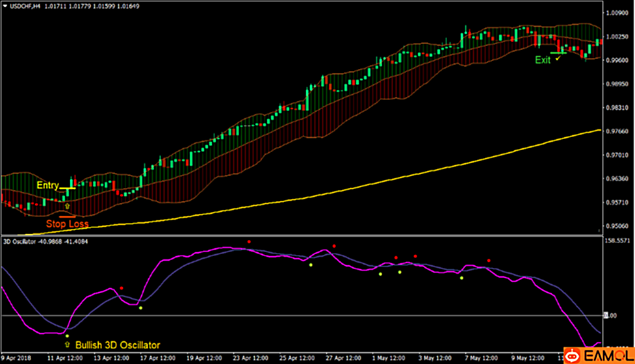Click the Stop Loss text label

pyautogui.click(x=67, y=224)
